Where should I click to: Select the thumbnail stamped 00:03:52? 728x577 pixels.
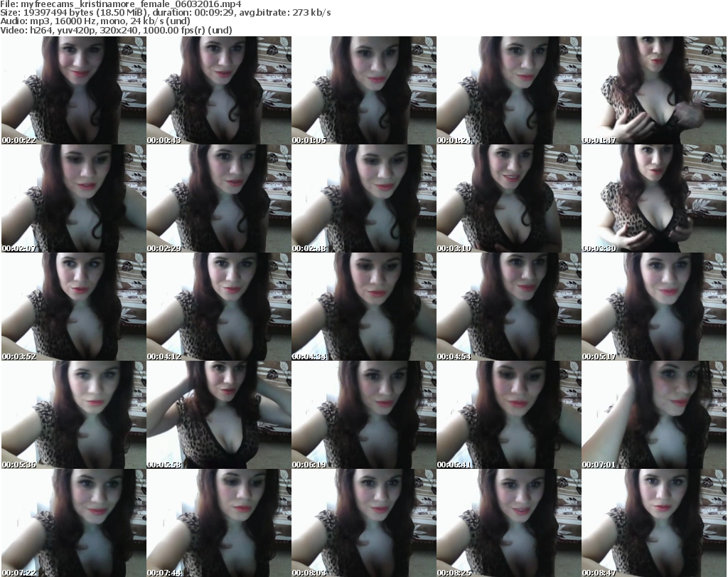[x=74, y=307]
